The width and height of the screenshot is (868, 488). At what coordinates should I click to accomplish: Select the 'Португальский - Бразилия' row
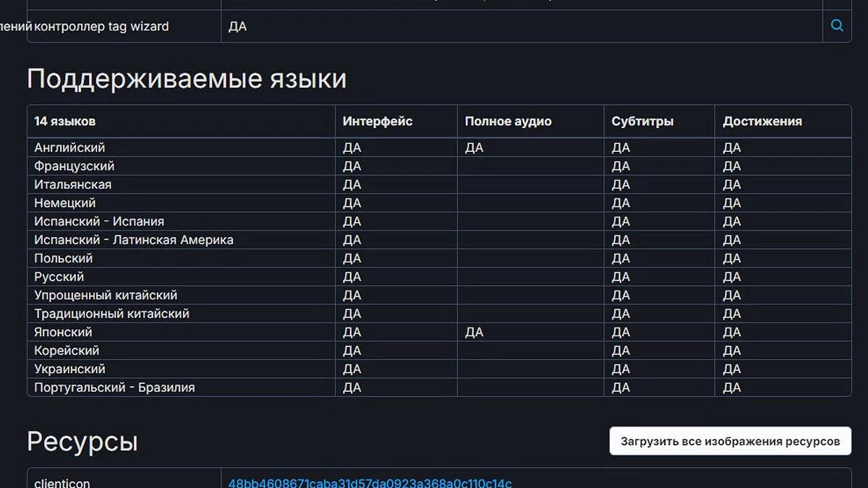pyautogui.click(x=439, y=388)
